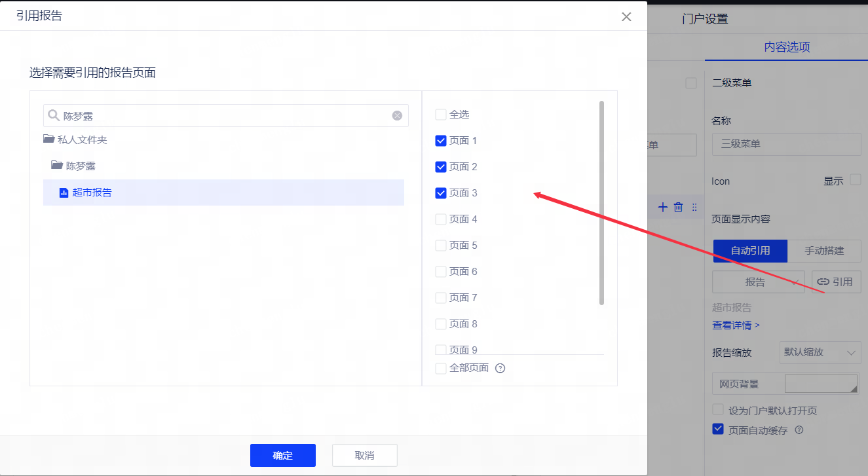Viewport: 868px width, 476px height.
Task: Open the 报告缩放 dropdown
Action: [820, 352]
